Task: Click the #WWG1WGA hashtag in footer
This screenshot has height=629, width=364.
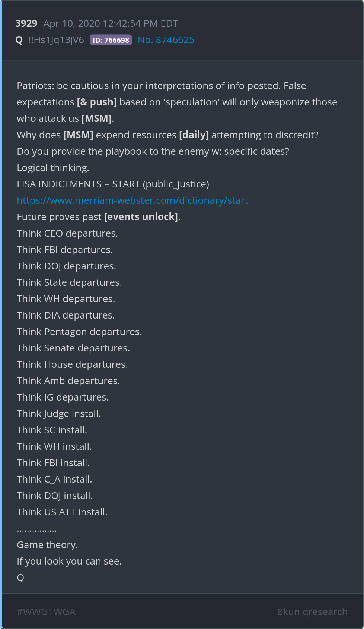Action: click(46, 612)
